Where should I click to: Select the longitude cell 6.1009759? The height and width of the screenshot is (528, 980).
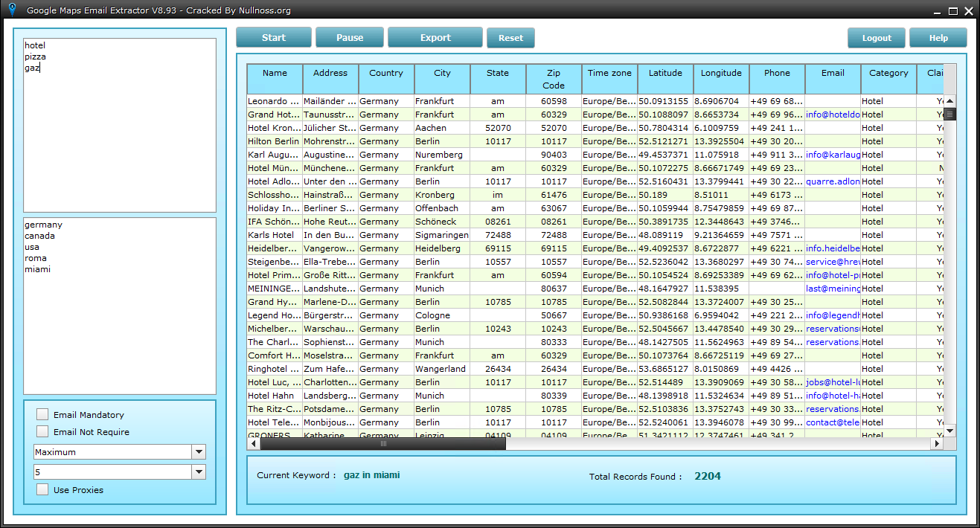(x=721, y=128)
